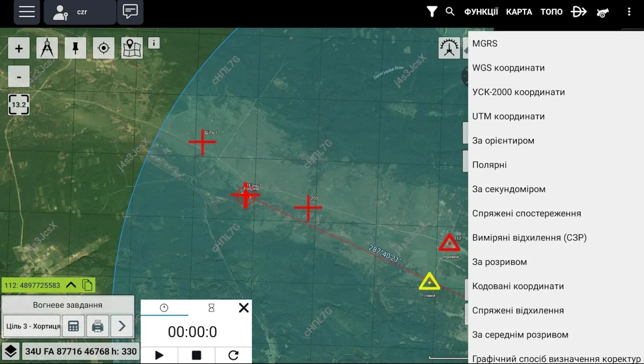Tap the 287°40'21" bearing label
This screenshot has height=364, width=644.
tap(384, 254)
